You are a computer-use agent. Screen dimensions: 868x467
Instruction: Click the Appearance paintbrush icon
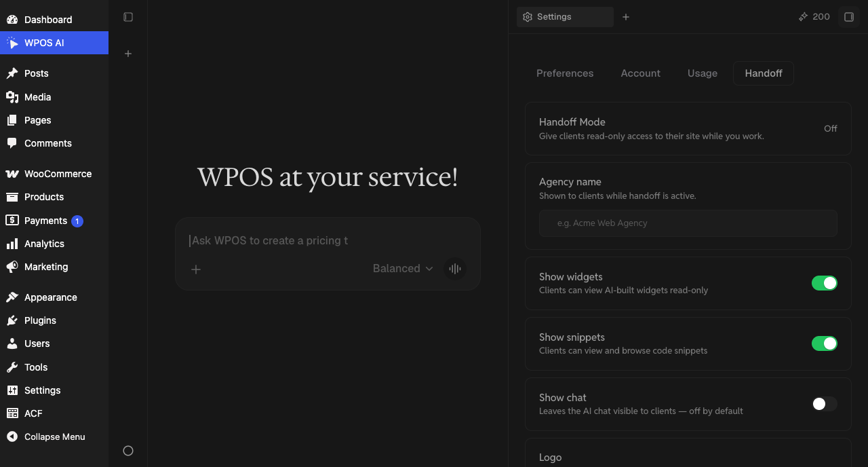(12, 297)
